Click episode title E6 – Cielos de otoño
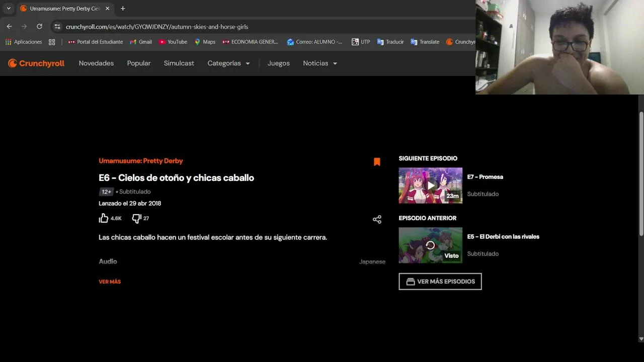Viewport: 644px width, 362px height. pyautogui.click(x=176, y=177)
